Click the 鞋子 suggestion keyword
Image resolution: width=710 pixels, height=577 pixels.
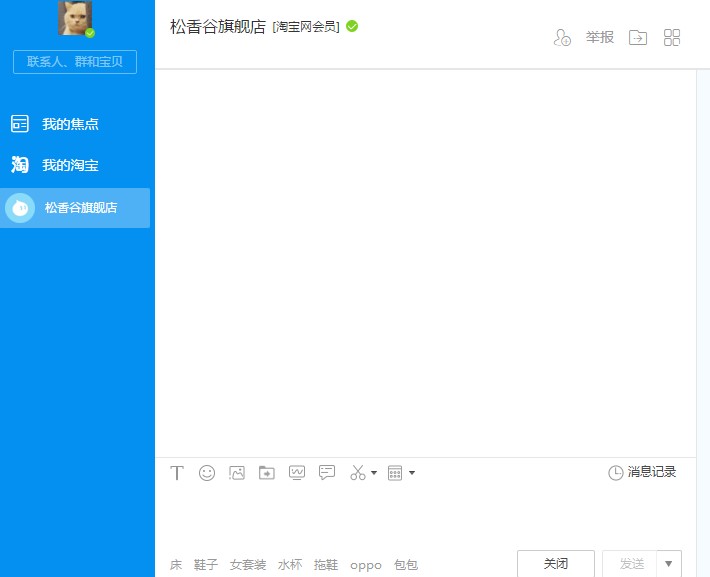[206, 565]
